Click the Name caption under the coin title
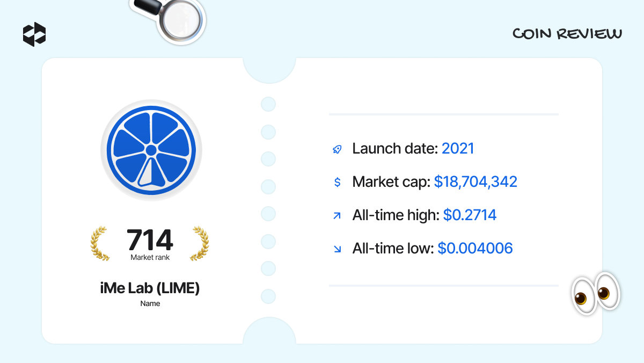The width and height of the screenshot is (644, 363). [150, 303]
